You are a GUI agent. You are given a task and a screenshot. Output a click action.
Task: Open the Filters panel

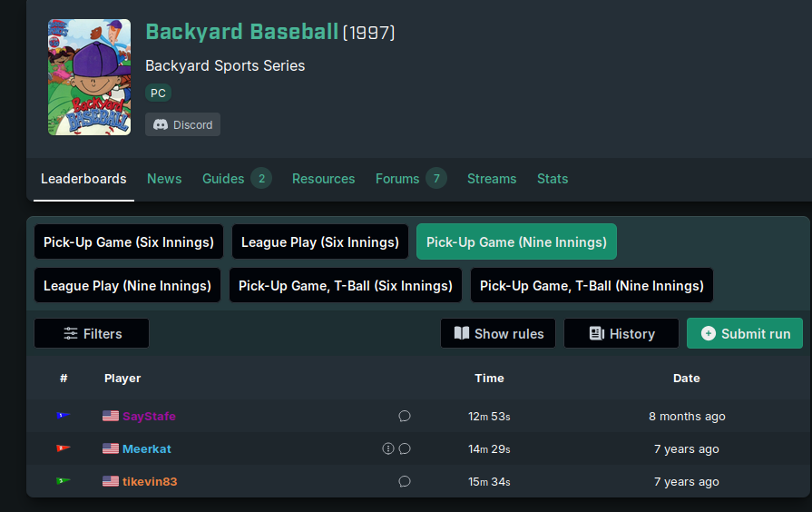click(x=92, y=333)
